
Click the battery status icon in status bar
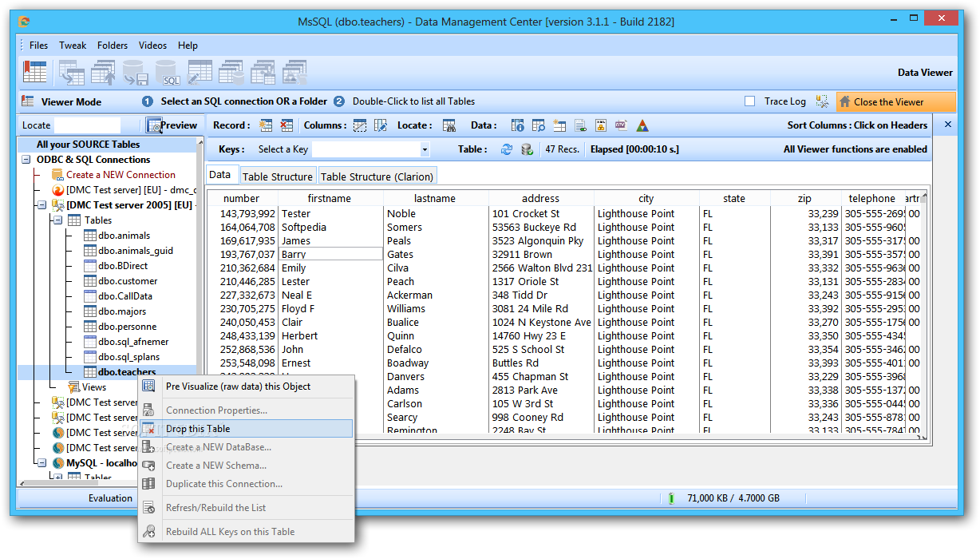tap(671, 498)
